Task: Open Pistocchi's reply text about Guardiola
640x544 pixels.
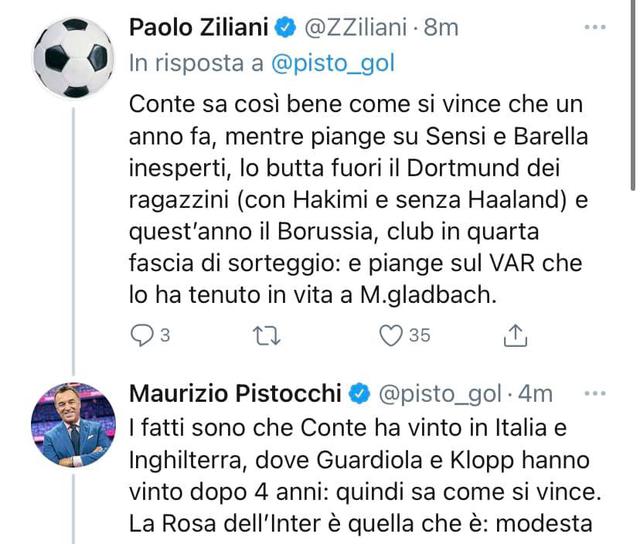Action: tap(365, 476)
